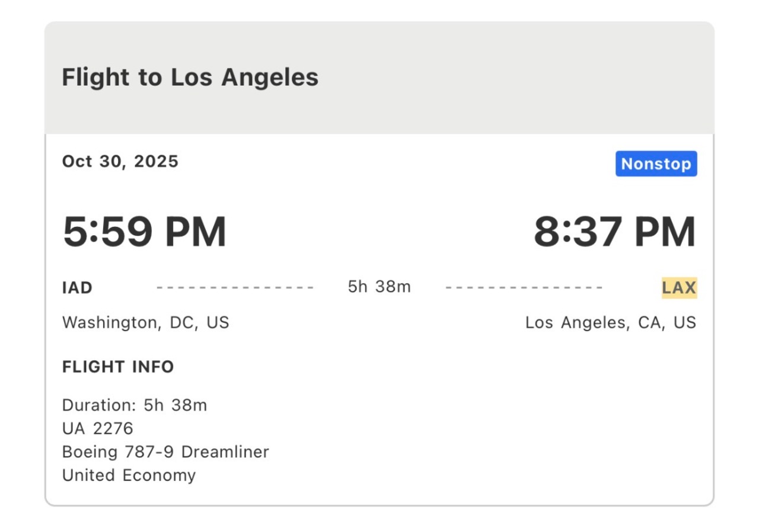This screenshot has height=532, width=759.
Task: Click the "Flight to Los Angeles" title
Action: pyautogui.click(x=190, y=78)
